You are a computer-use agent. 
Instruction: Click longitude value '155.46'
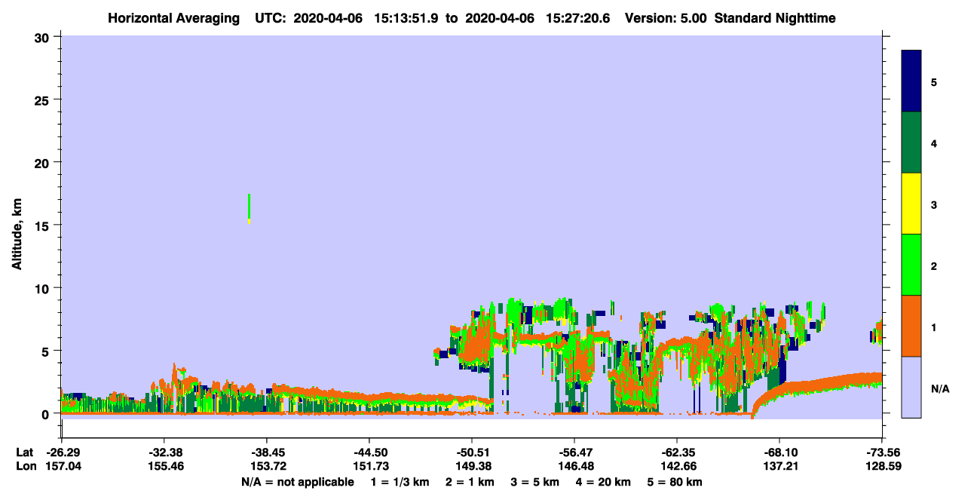(164, 467)
